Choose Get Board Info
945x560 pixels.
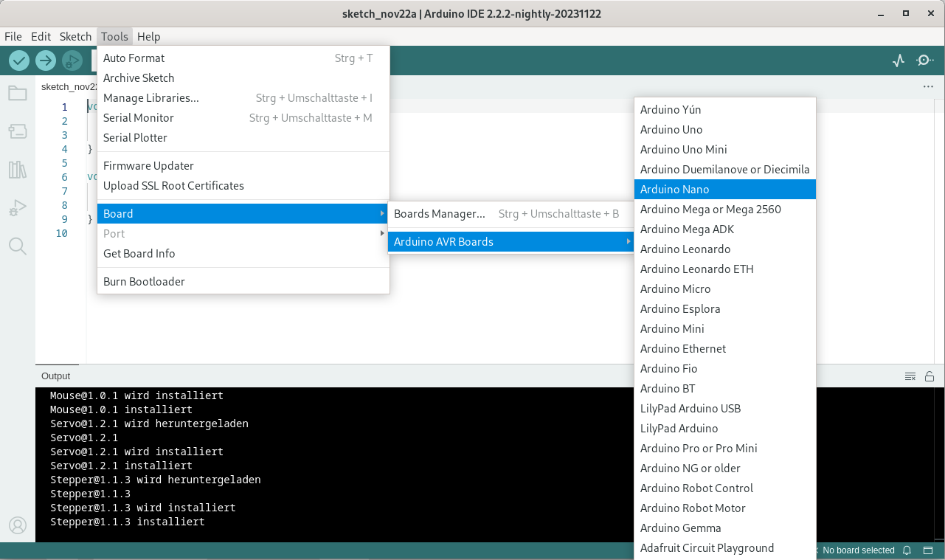click(x=243, y=253)
